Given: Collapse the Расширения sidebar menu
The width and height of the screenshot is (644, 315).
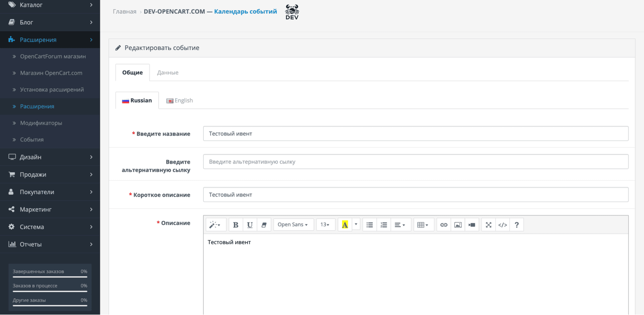Looking at the screenshot, I should point(50,39).
